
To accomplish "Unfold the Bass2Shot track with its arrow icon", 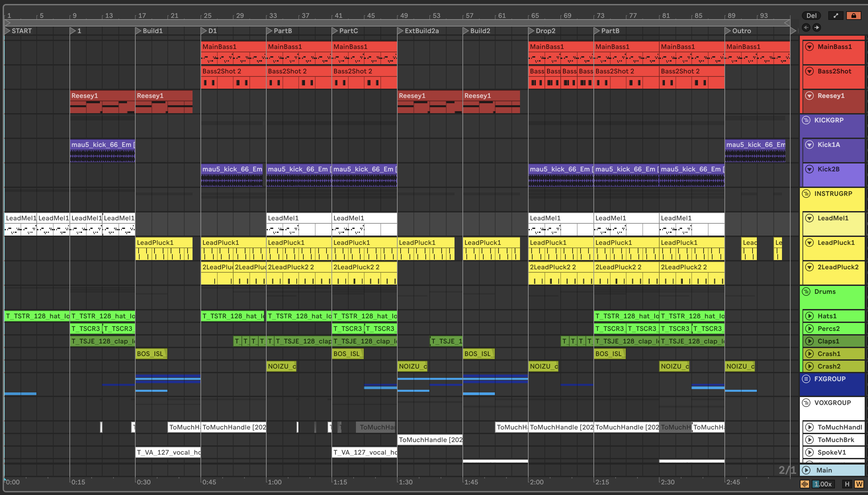I will click(x=809, y=71).
